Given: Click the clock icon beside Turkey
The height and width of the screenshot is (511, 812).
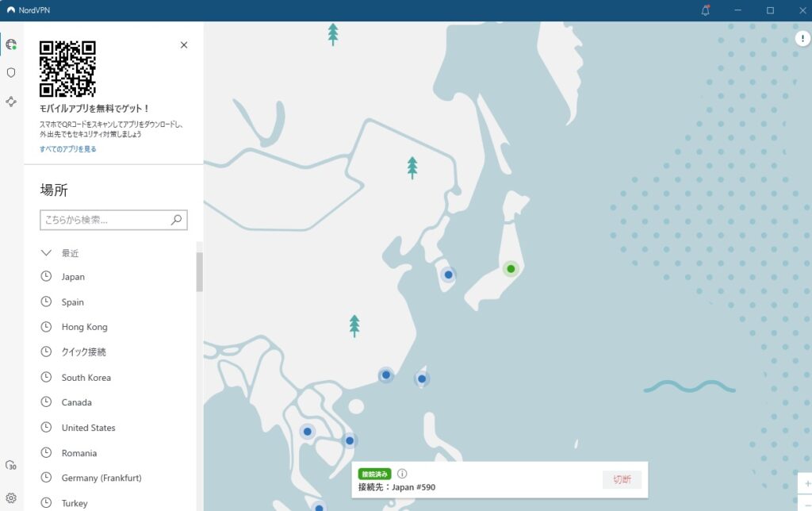Looking at the screenshot, I should tap(46, 502).
